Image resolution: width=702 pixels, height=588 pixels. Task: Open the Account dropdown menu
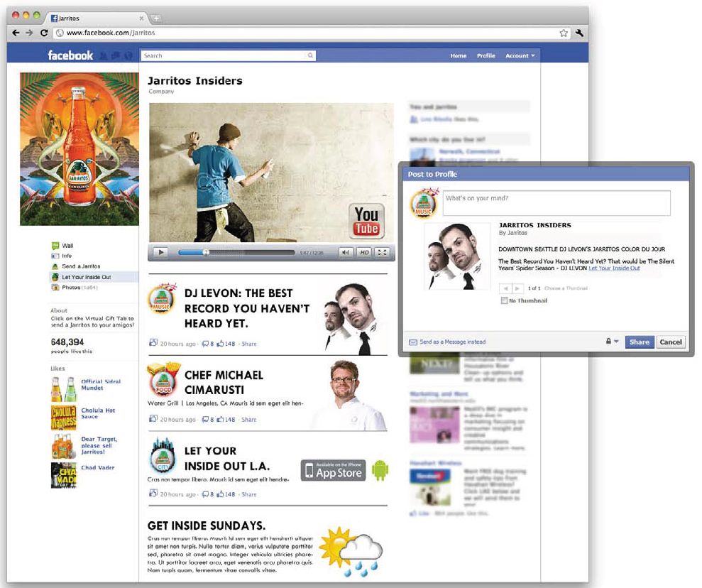click(x=520, y=55)
